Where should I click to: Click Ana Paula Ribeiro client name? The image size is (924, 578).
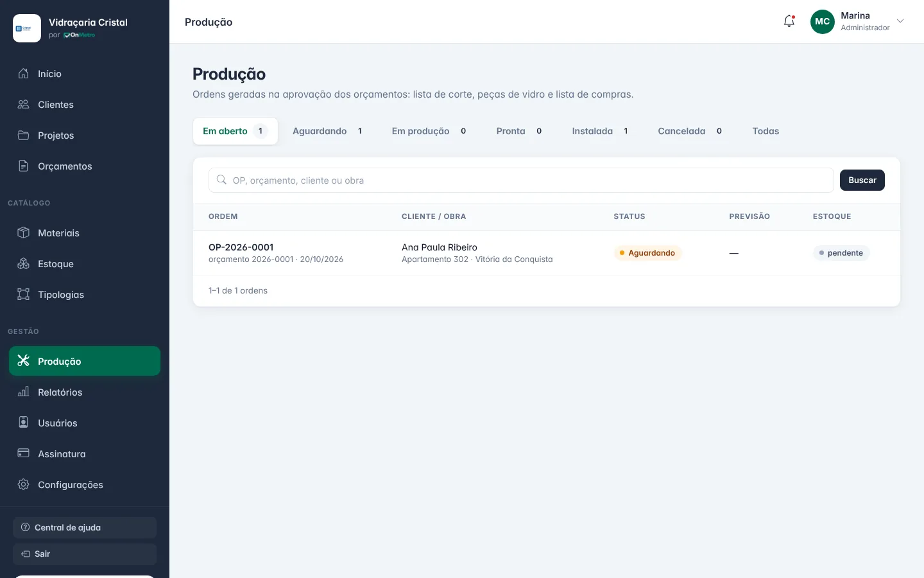point(440,247)
